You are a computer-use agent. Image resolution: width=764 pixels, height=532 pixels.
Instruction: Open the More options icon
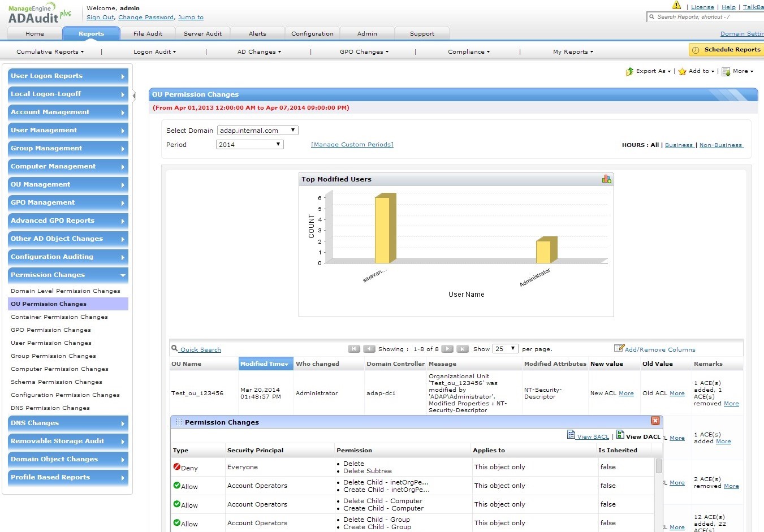coord(726,71)
